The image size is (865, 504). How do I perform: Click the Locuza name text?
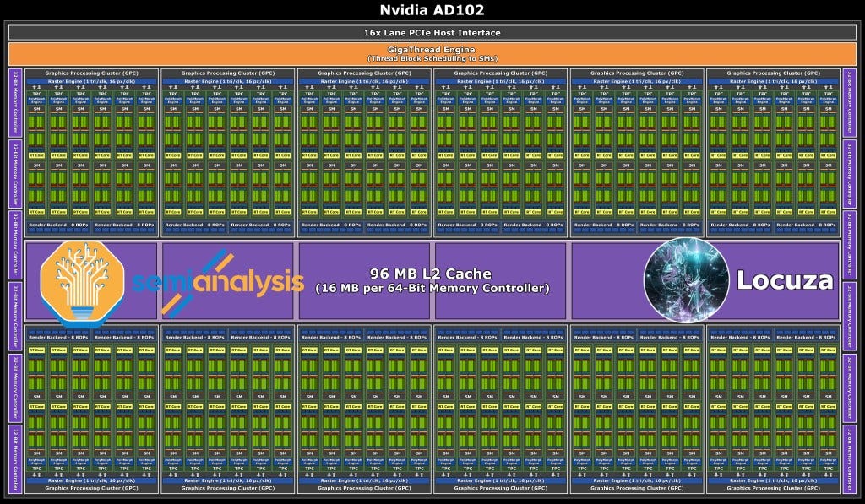785,280
